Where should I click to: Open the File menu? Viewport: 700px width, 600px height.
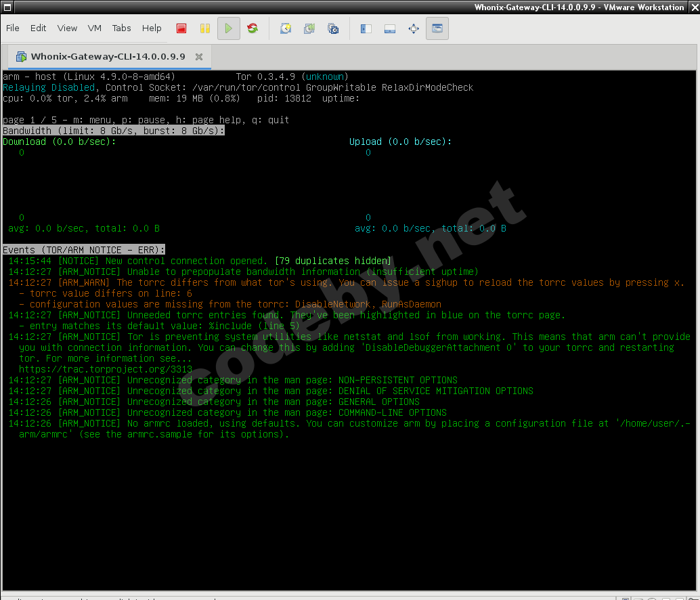[x=12, y=28]
